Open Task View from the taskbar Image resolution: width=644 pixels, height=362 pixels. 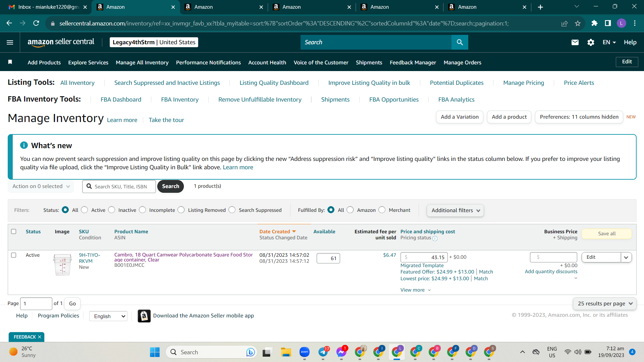click(x=267, y=352)
